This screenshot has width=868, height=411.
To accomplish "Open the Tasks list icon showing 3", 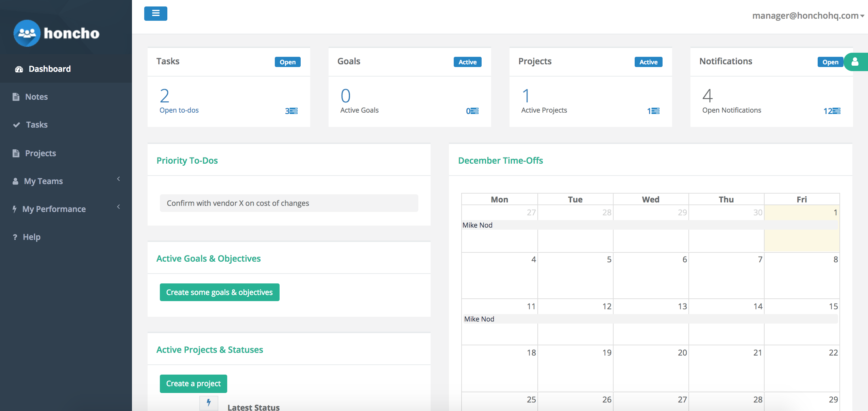I will (x=291, y=111).
